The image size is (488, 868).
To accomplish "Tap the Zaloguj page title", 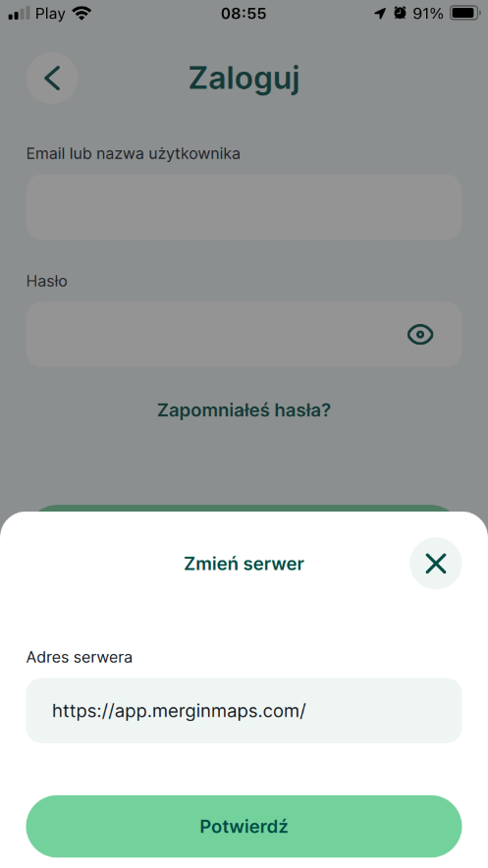I will (244, 79).
